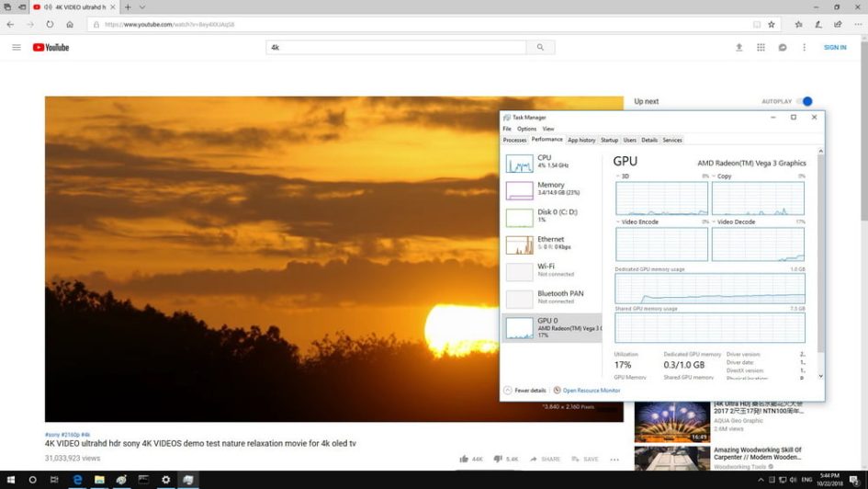Open the 3D graph engine dropdown
This screenshot has height=489, width=868.
(x=620, y=176)
